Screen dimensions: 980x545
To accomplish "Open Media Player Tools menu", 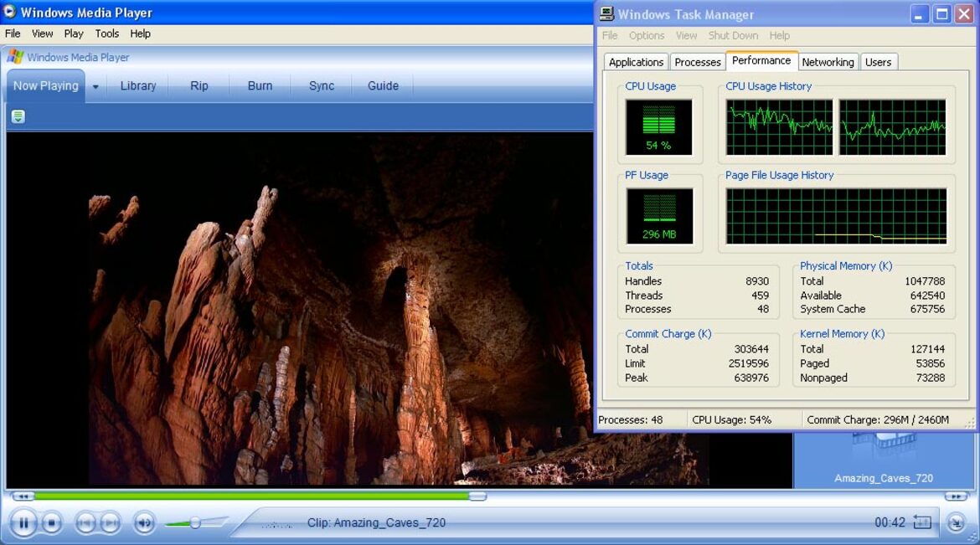I will click(107, 33).
